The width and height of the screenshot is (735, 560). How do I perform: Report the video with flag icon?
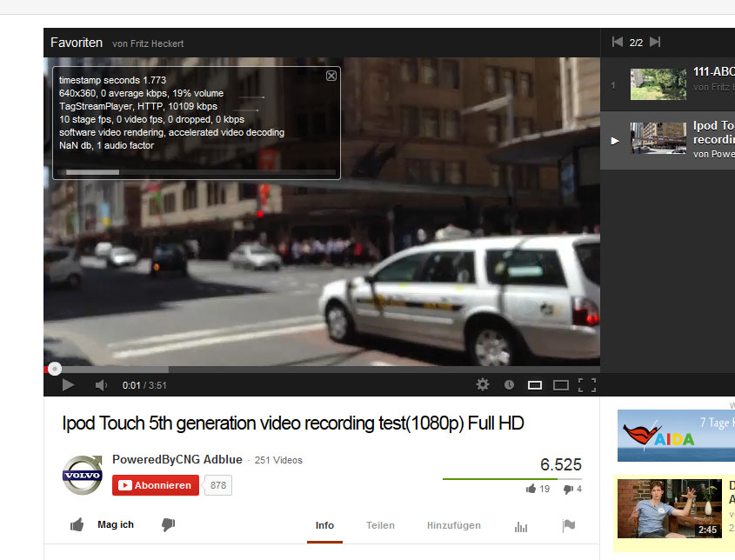pos(569,526)
